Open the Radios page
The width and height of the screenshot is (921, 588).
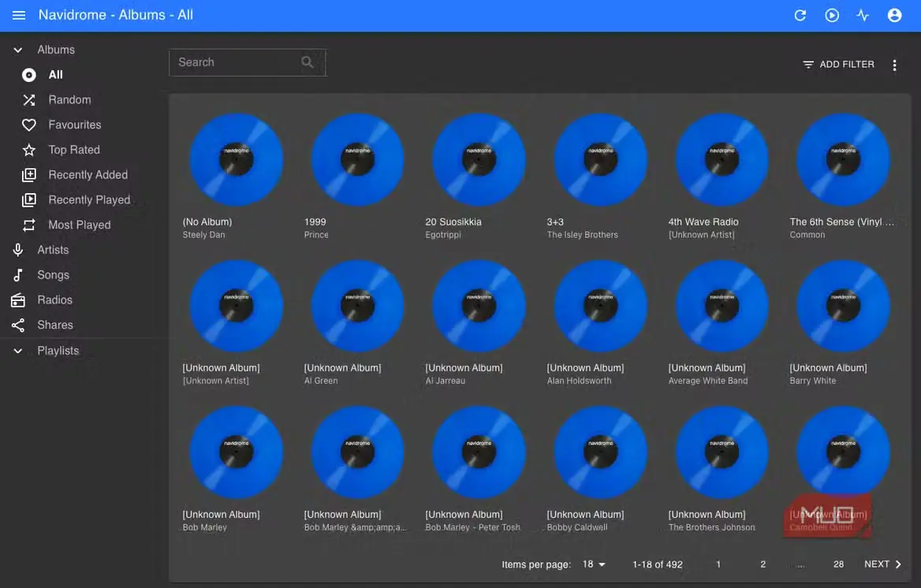click(x=54, y=300)
